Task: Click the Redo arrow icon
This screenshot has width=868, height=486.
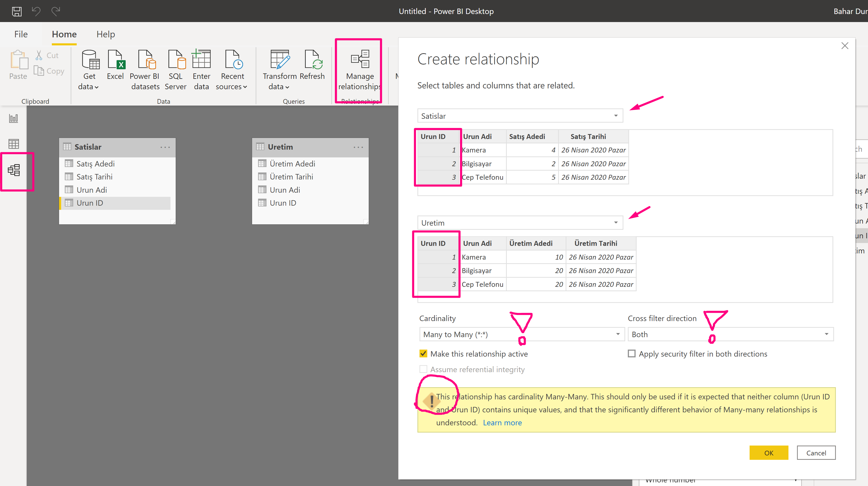Action: tap(56, 11)
